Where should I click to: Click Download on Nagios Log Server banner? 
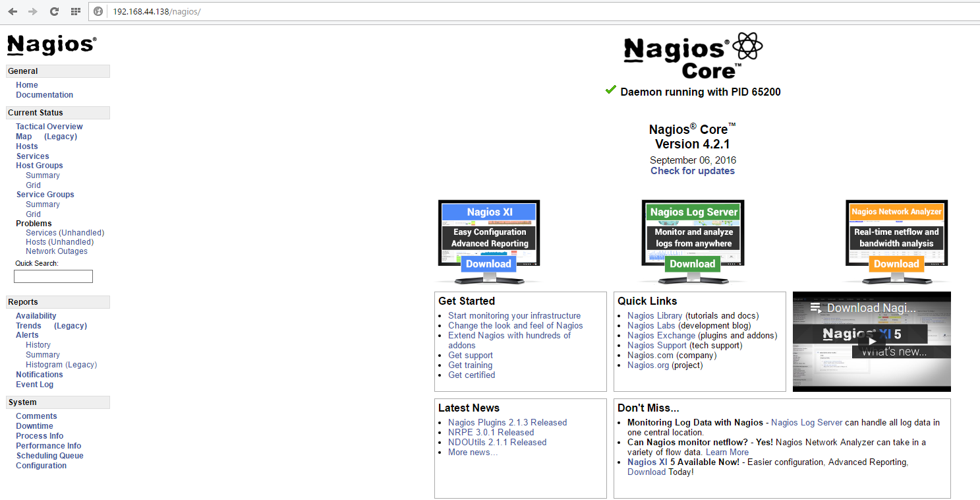[692, 263]
